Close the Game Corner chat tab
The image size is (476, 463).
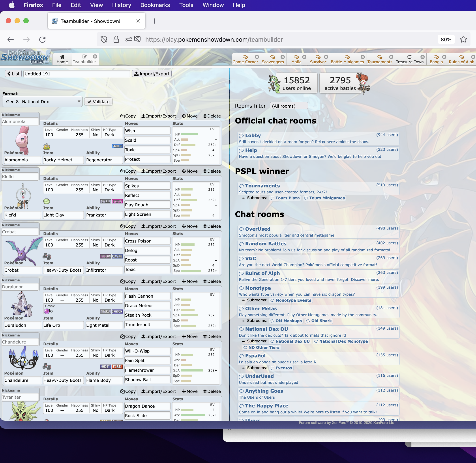click(x=257, y=57)
